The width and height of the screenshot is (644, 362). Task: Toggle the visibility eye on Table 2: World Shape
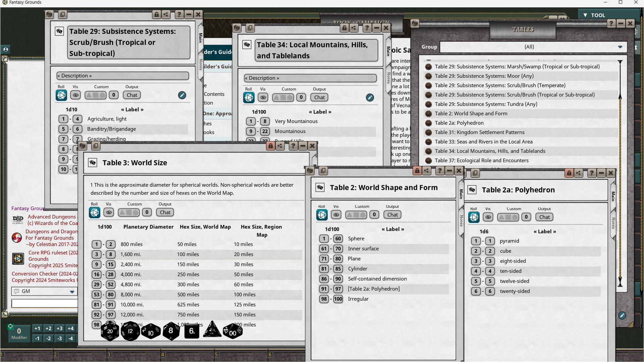(x=336, y=215)
